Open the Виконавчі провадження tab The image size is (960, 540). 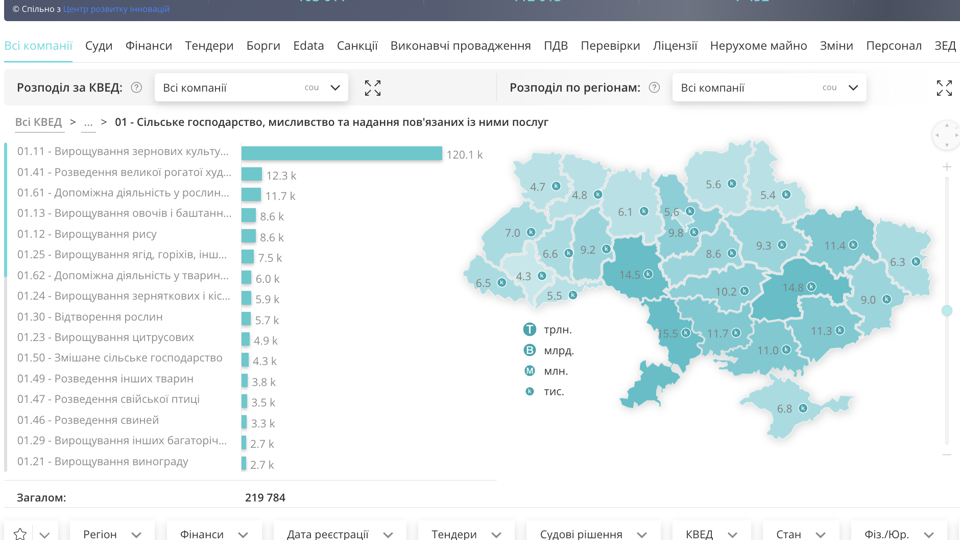pos(460,46)
